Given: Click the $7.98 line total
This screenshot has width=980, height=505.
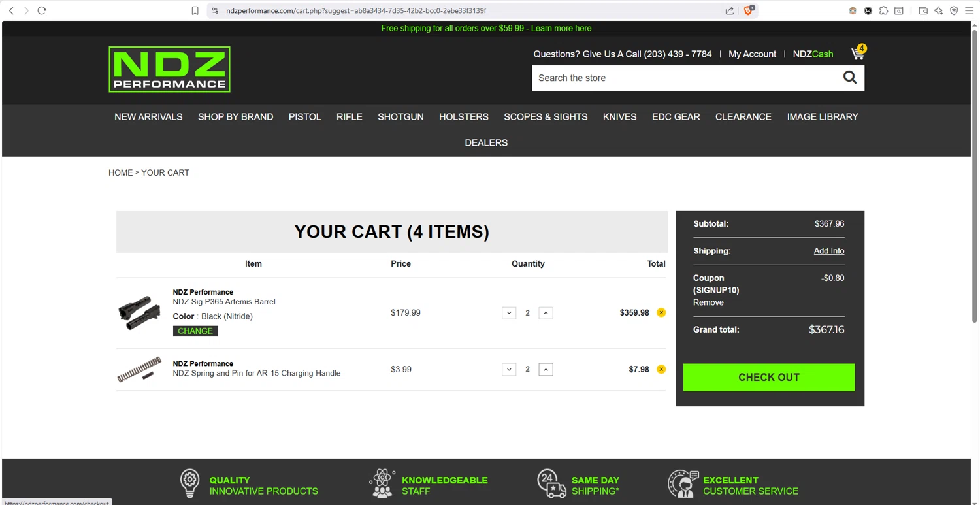Looking at the screenshot, I should pos(639,370).
